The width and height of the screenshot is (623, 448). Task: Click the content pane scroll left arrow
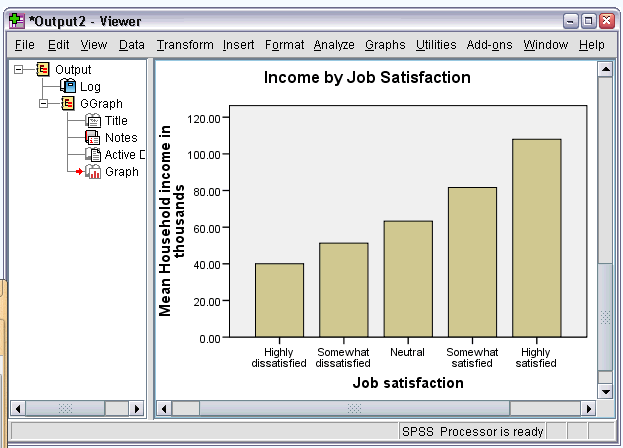(x=164, y=408)
